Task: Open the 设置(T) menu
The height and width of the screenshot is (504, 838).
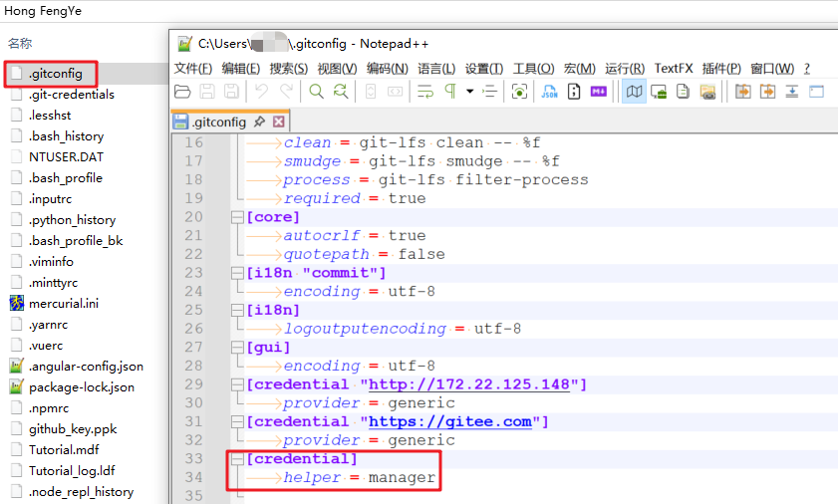Action: [483, 69]
